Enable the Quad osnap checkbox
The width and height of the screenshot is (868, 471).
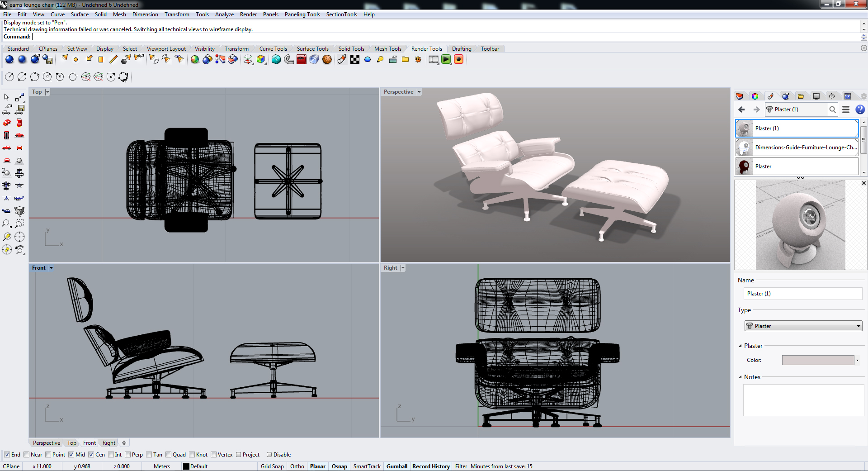pyautogui.click(x=168, y=455)
